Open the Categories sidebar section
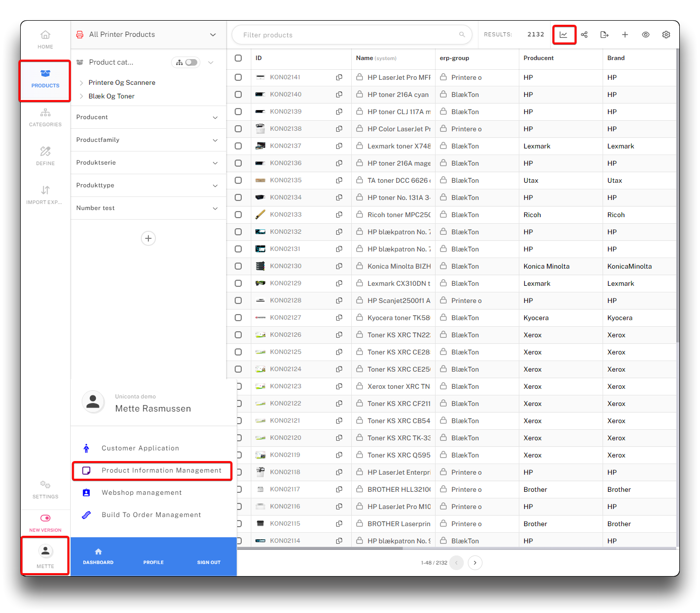 point(45,117)
